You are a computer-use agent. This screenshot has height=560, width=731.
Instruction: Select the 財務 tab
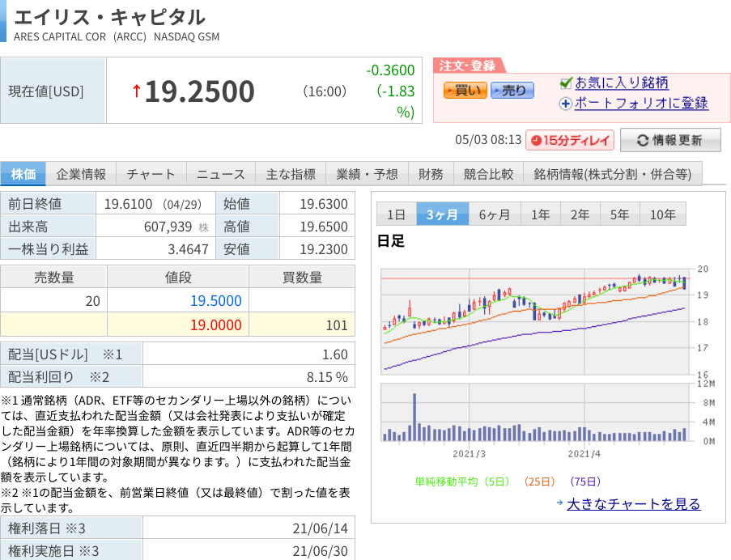pyautogui.click(x=431, y=174)
